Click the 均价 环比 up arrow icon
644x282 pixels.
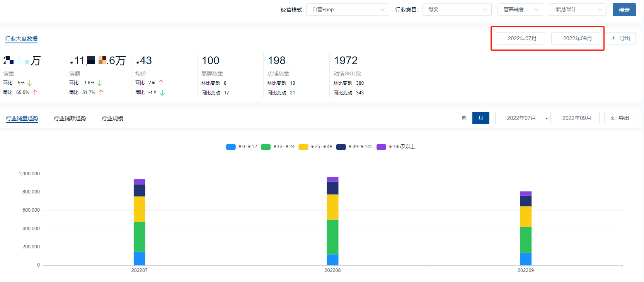pos(161,83)
